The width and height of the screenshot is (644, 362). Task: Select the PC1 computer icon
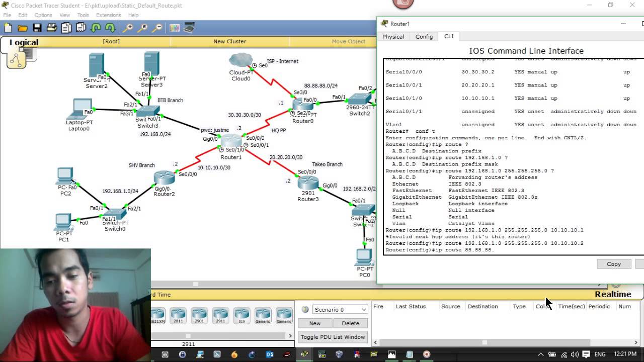[63, 223]
